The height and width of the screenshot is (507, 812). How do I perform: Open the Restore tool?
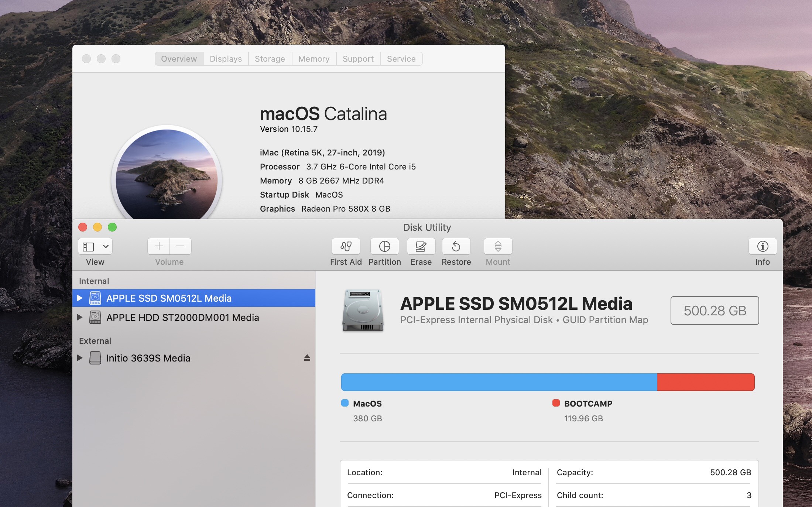pos(456,246)
